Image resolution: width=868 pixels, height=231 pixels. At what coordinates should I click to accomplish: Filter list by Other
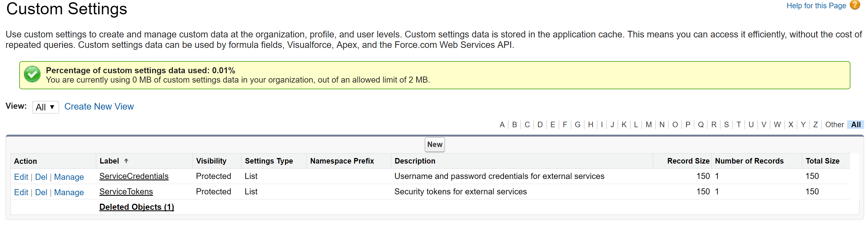pos(834,125)
